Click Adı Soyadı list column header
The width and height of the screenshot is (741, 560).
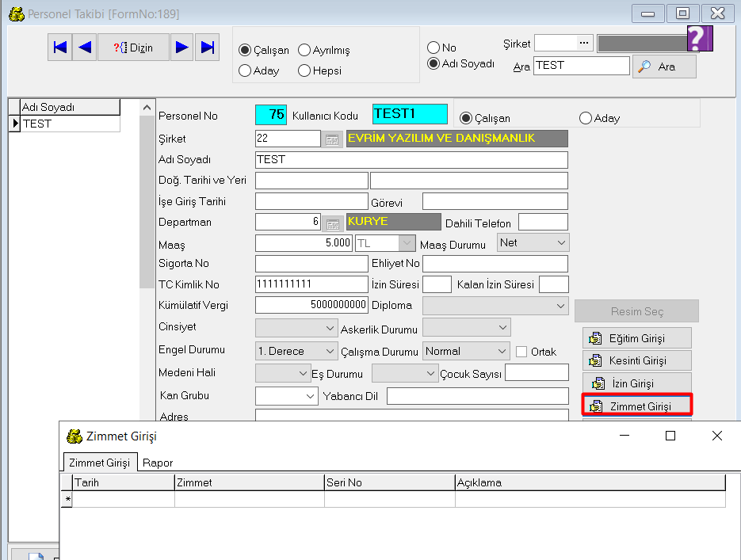pos(70,107)
